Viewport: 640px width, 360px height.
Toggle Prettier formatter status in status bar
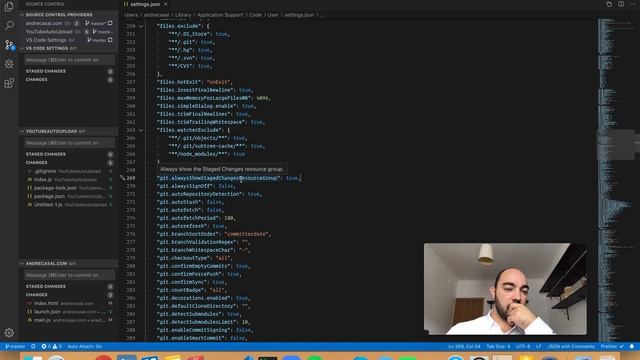[x=612, y=347]
